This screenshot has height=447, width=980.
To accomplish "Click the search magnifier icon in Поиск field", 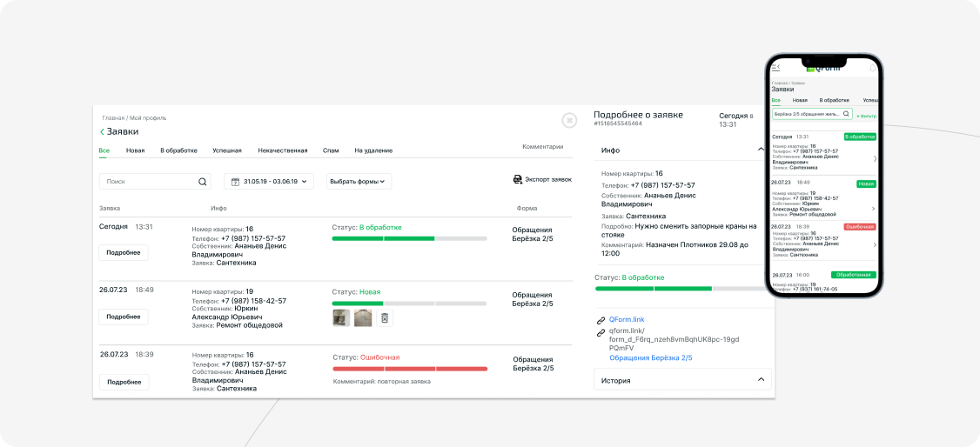I will point(203,182).
